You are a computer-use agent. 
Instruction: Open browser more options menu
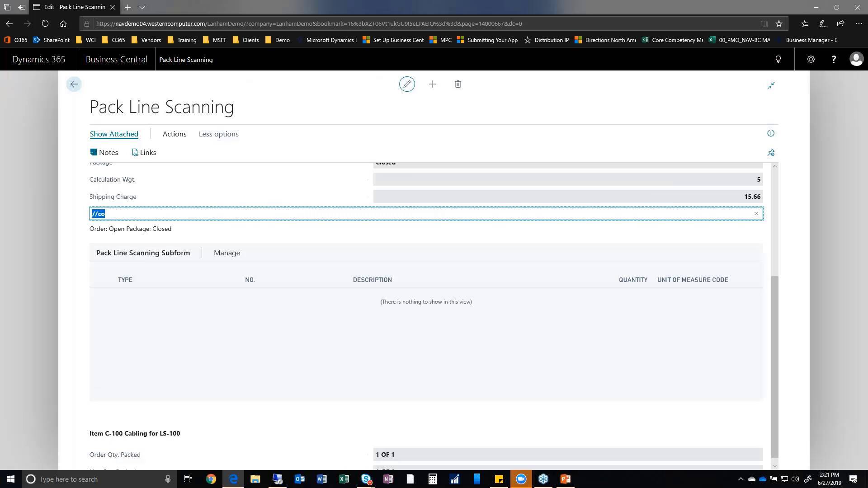[x=859, y=23]
